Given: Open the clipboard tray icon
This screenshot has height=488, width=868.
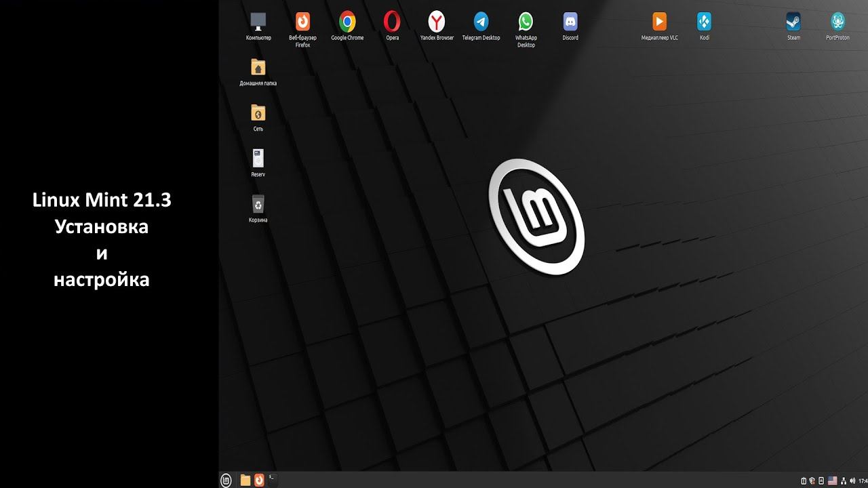Looking at the screenshot, I should (x=804, y=481).
